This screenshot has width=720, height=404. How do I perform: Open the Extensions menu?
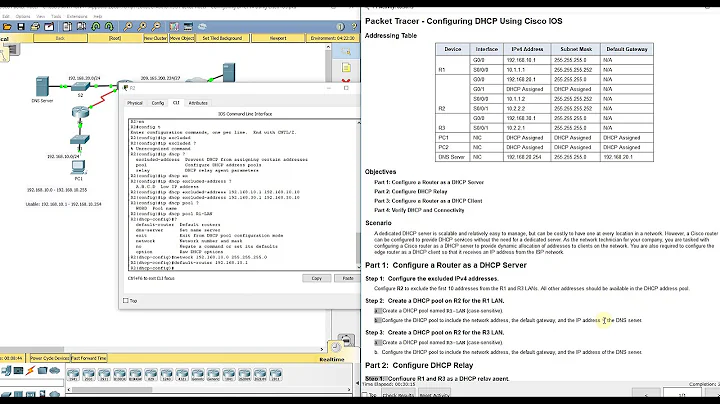click(x=77, y=17)
